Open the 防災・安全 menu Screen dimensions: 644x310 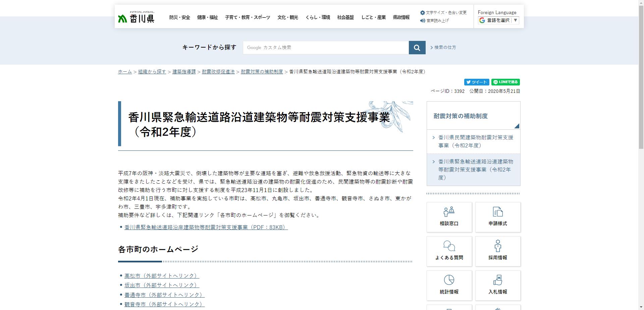point(180,17)
